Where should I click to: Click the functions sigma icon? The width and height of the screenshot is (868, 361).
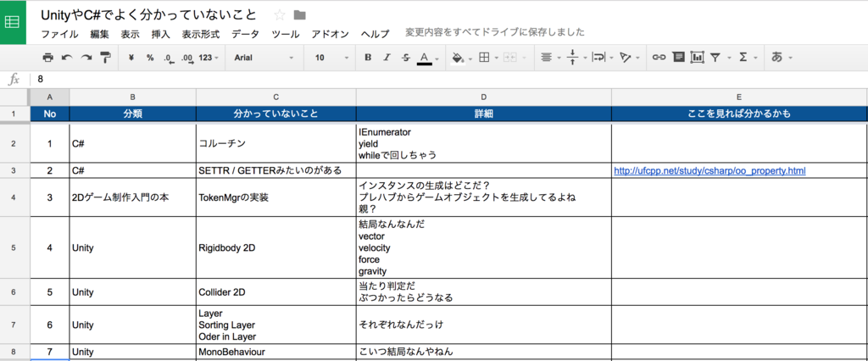coord(743,57)
